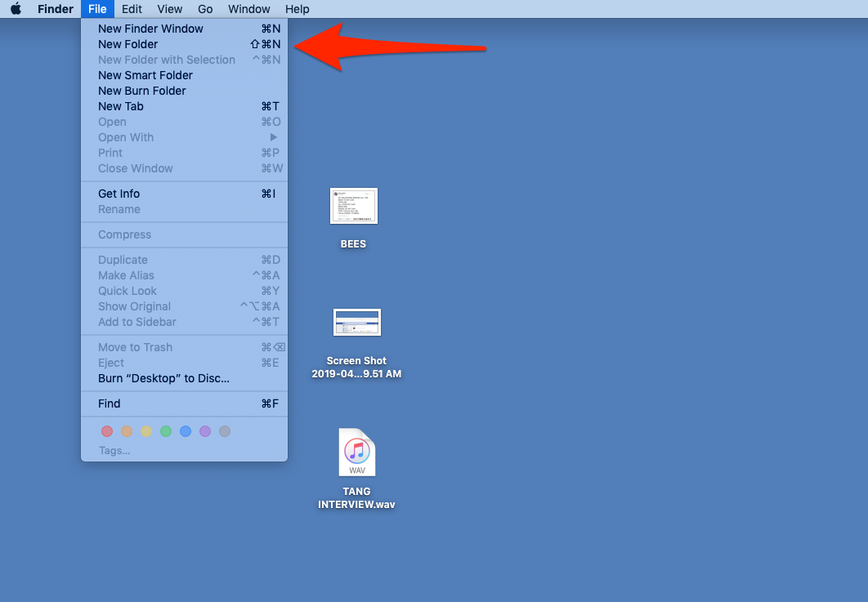Choose New Finder Window
Screen dimensions: 868x602
[x=150, y=29]
